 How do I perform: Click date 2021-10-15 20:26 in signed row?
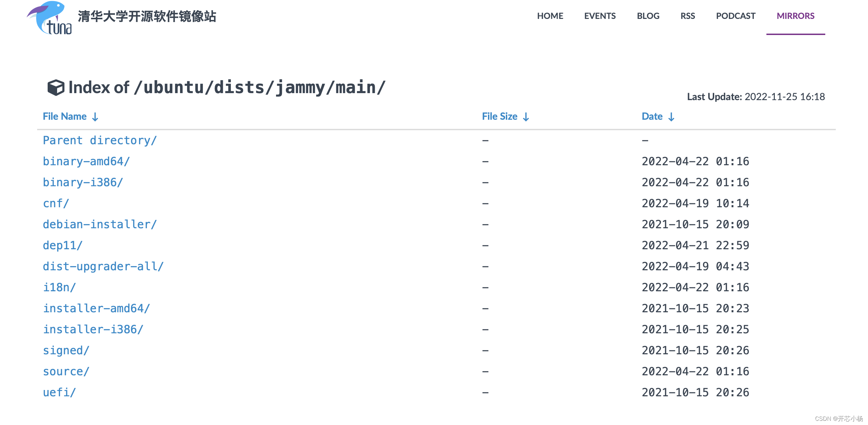(x=695, y=350)
